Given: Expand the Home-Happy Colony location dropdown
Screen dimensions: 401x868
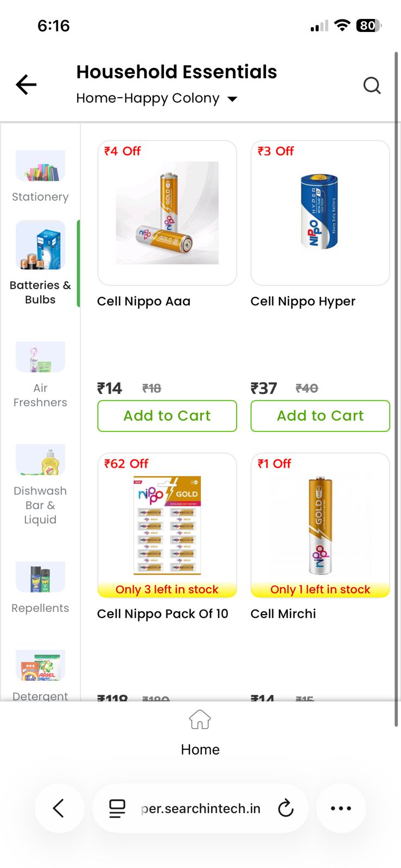Looking at the screenshot, I should tap(232, 99).
